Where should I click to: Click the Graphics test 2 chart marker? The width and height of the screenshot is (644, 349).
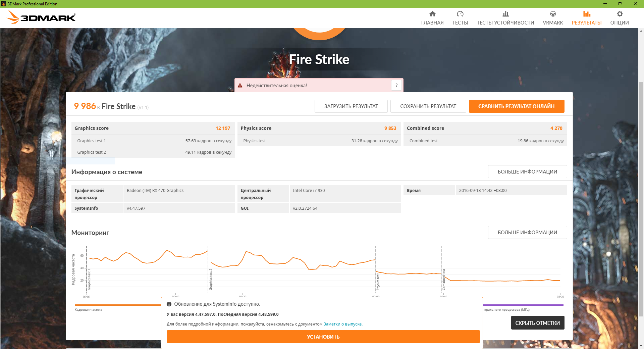click(211, 279)
